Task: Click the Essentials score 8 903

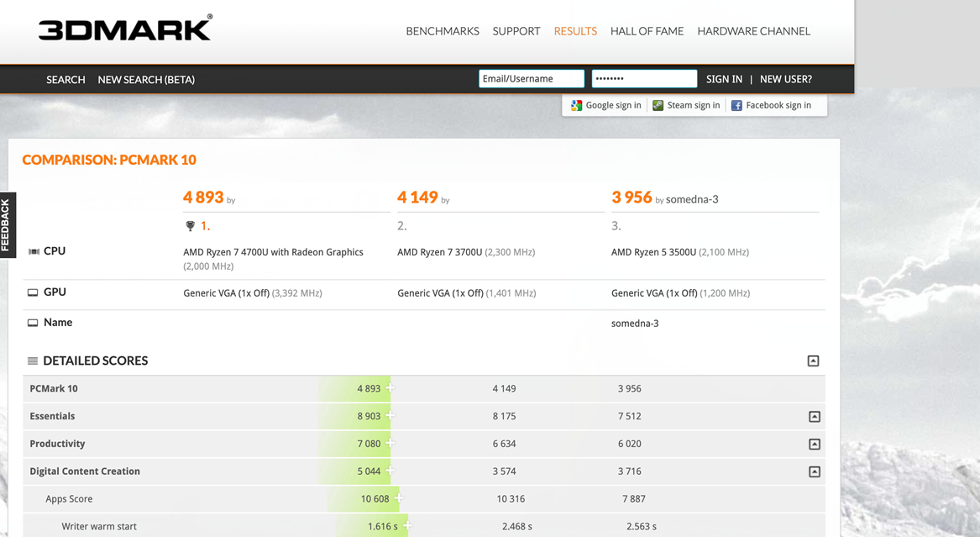Action: (x=369, y=416)
